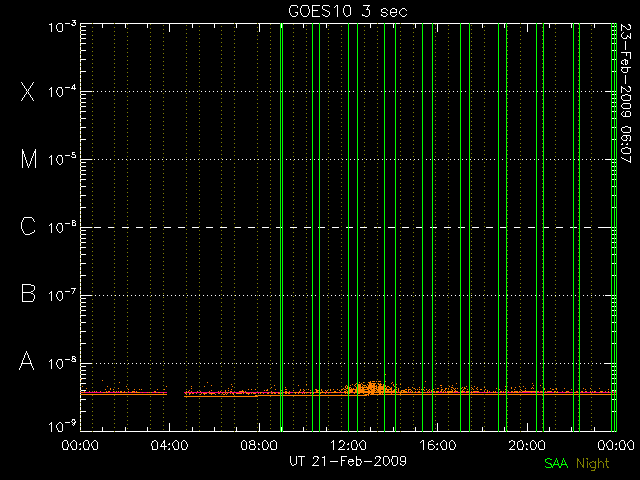Click the 12:00 time axis label
Image resolution: width=640 pixels, height=480 pixels.
pos(348,444)
